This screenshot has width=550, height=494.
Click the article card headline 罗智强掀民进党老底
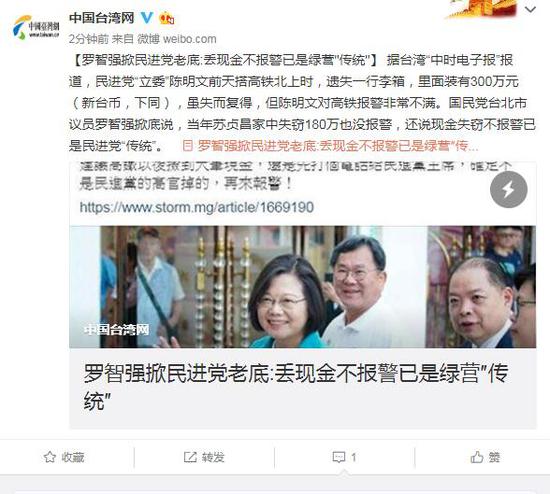(296, 387)
